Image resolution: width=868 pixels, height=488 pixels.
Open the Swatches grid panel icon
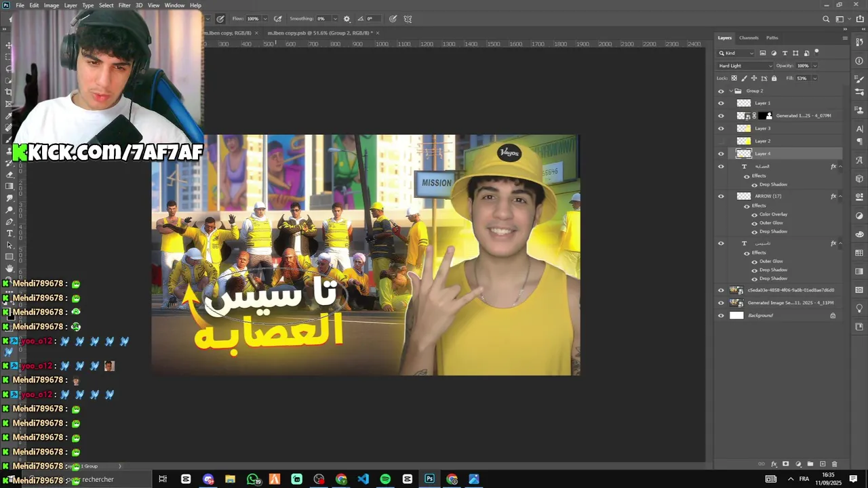coord(860,253)
